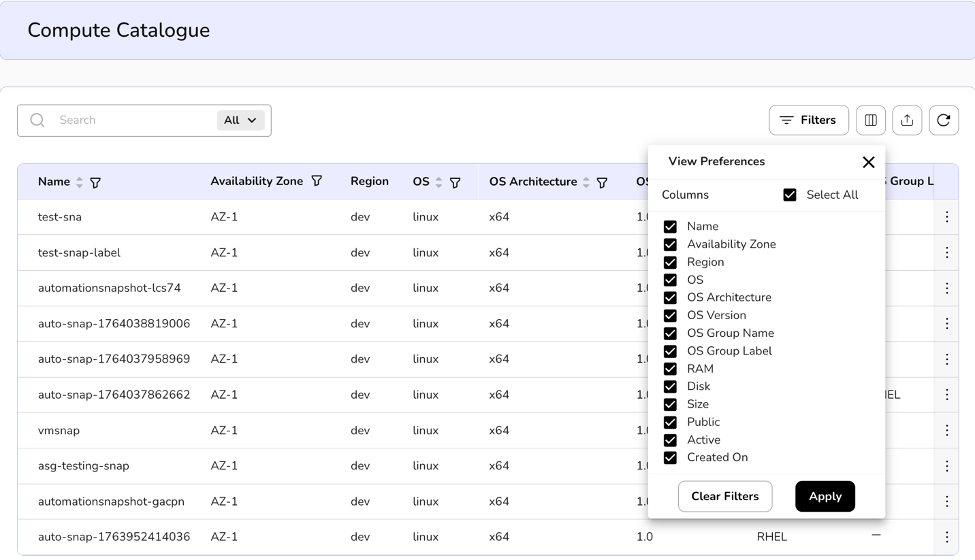Viewport: 975px width, 560px height.
Task: Sort by Name using the sort arrows
Action: (80, 182)
